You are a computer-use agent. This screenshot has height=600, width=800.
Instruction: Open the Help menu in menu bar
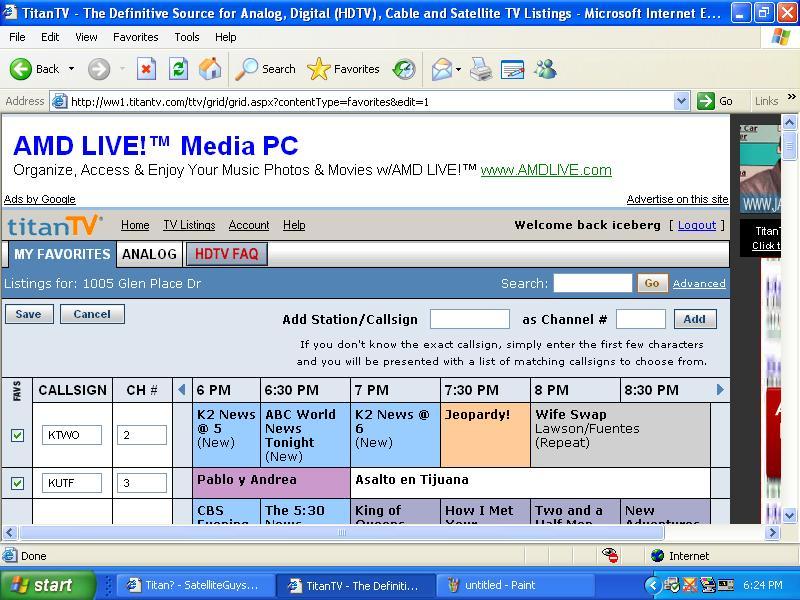click(x=226, y=37)
